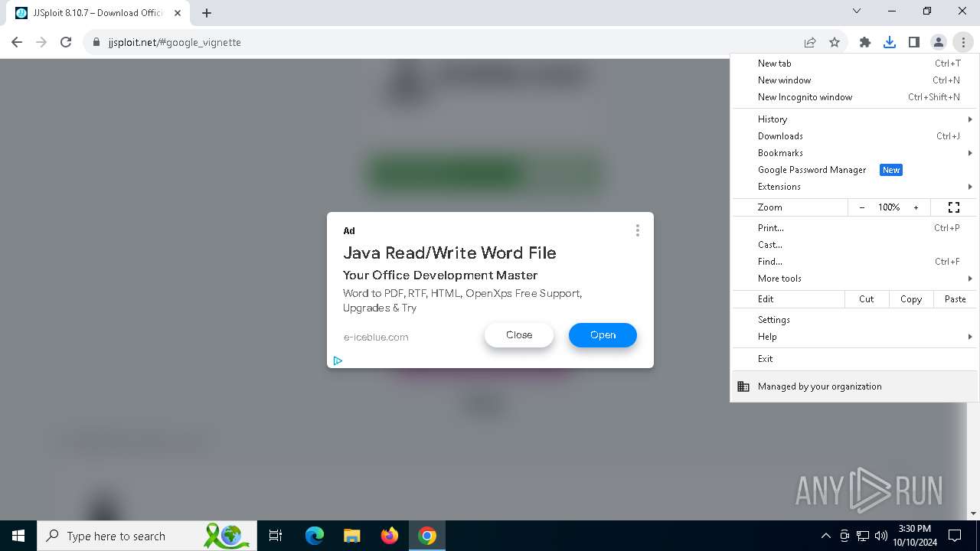
Task: Open network tray icon
Action: click(863, 536)
